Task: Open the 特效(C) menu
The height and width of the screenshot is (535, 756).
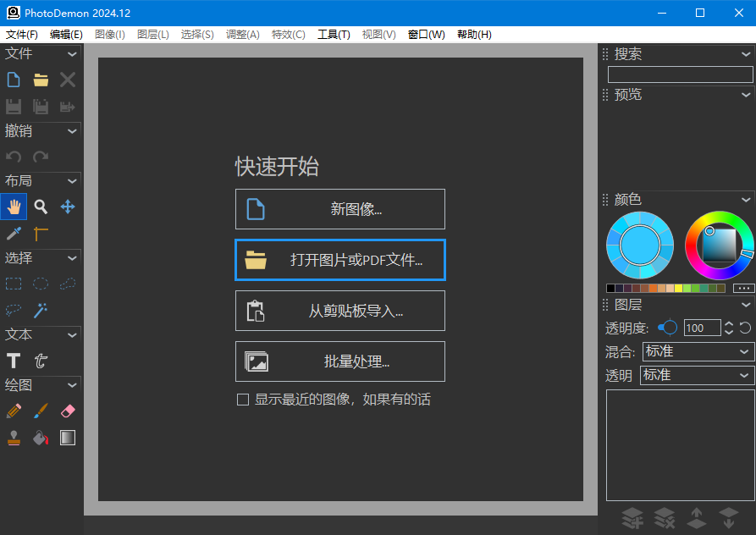Action: pyautogui.click(x=288, y=35)
